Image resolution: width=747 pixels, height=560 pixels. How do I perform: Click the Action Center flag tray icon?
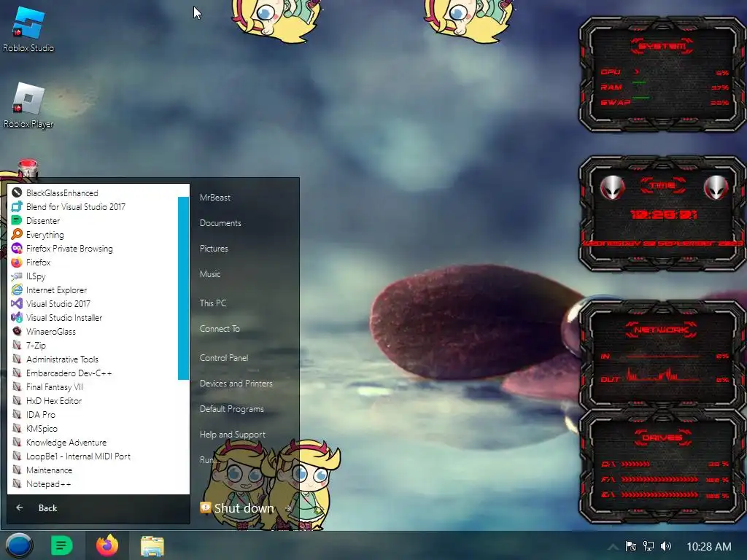(631, 546)
